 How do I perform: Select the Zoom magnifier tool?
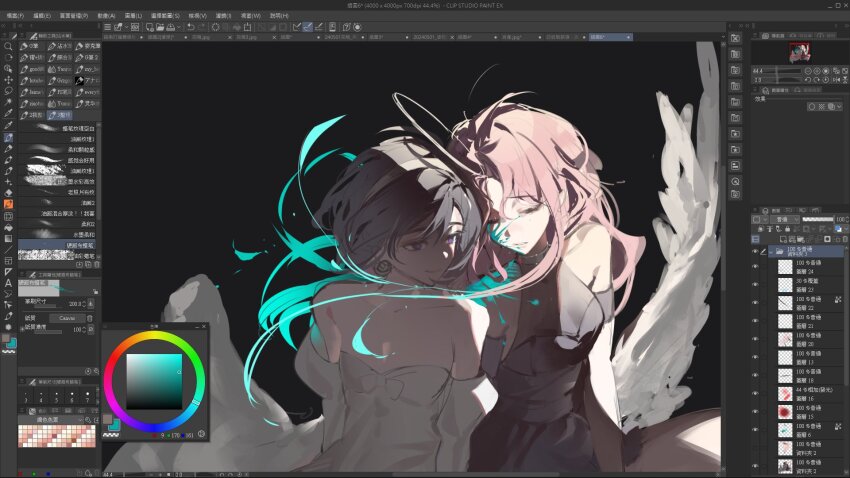pyautogui.click(x=8, y=46)
